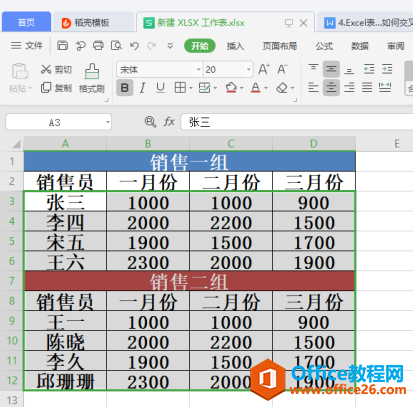413x407 pixels.
Task: Expand the font color dropdown arrow
Action: click(x=266, y=88)
